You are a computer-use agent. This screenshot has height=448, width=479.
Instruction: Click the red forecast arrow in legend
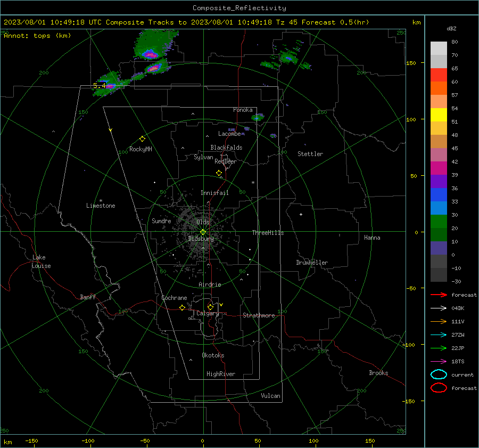pos(439,295)
